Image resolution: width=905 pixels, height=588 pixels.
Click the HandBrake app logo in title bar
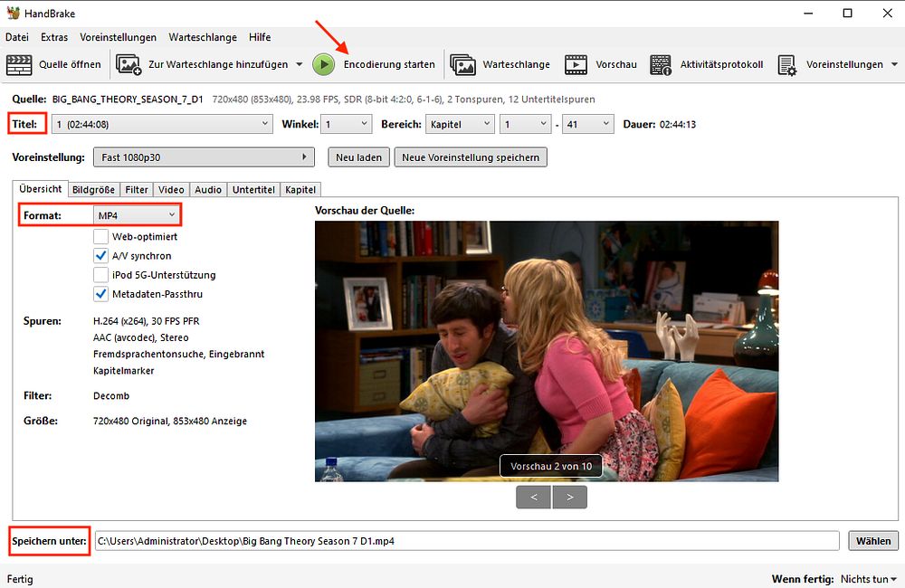coord(13,13)
